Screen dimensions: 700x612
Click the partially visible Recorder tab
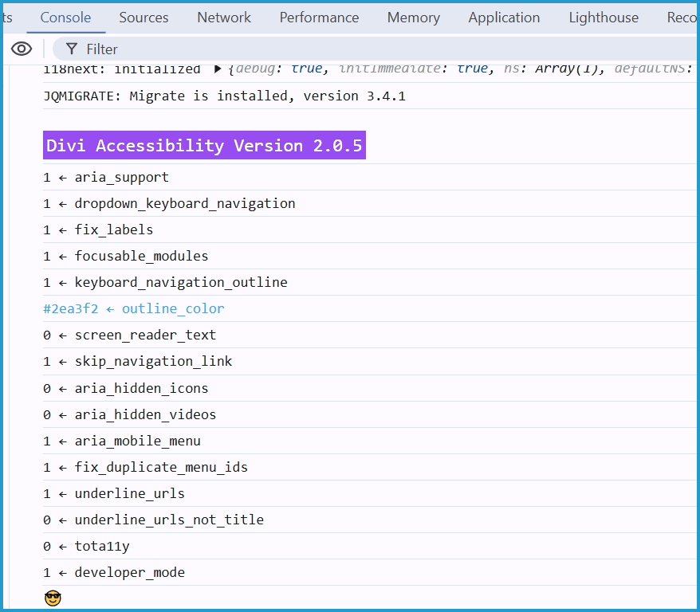(682, 18)
